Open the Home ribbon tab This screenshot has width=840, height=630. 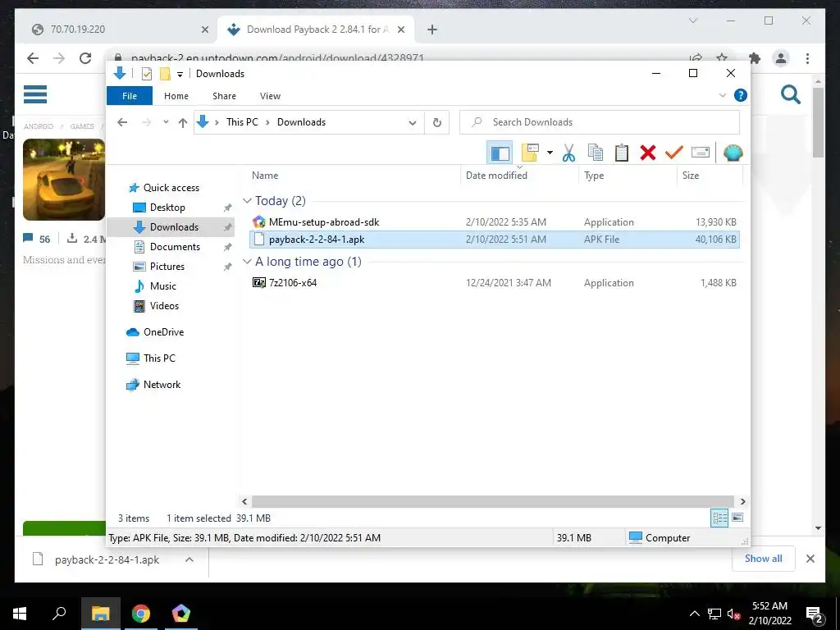point(176,96)
